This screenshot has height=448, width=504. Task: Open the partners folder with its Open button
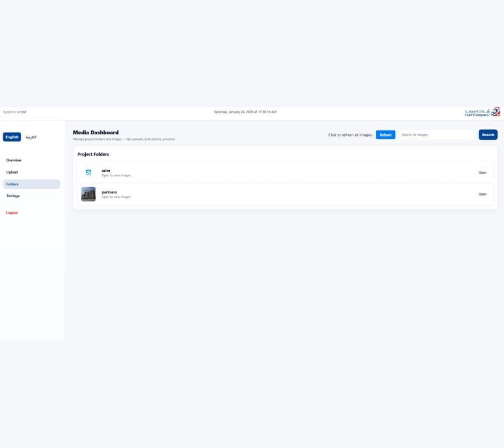coord(482,194)
